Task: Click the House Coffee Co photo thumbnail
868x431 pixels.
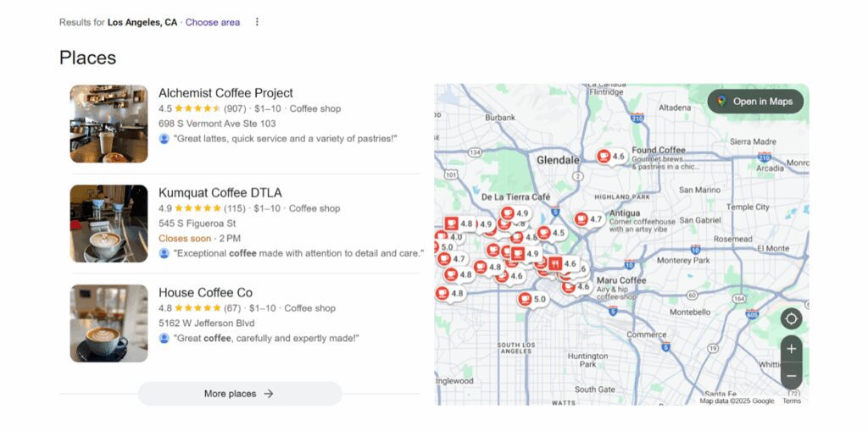Action: (x=109, y=323)
